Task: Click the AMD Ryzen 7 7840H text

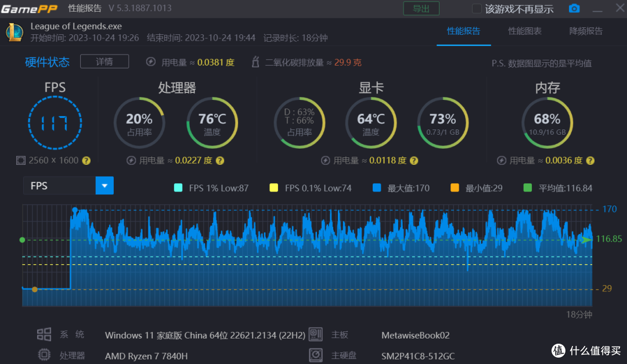Action: coord(146,356)
